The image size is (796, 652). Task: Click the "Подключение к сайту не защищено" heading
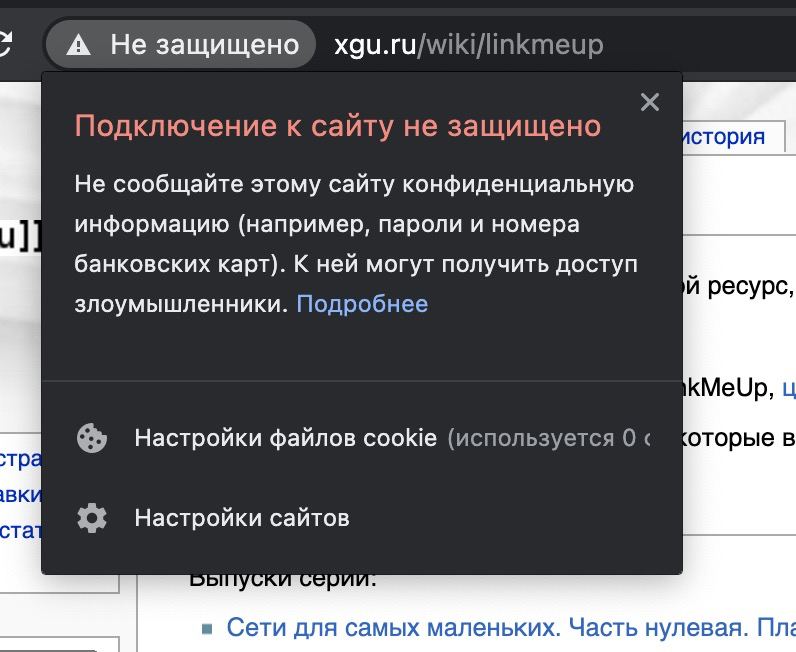tap(338, 126)
